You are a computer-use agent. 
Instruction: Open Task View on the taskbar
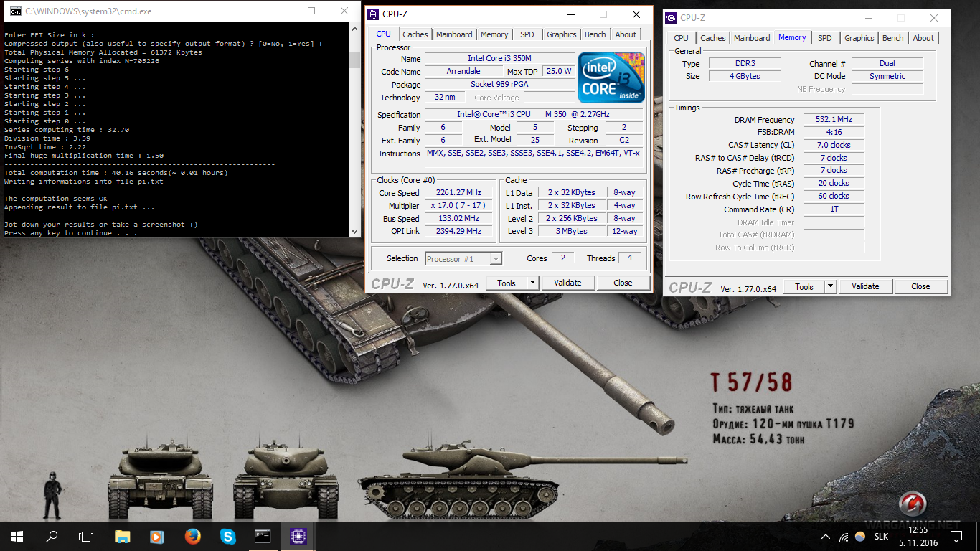[86, 537]
